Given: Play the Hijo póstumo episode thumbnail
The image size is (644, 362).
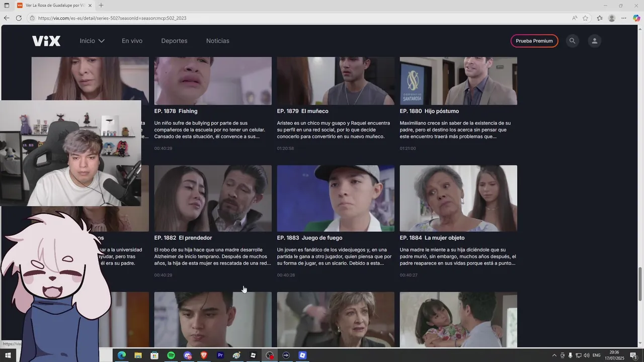Looking at the screenshot, I should (458, 80).
